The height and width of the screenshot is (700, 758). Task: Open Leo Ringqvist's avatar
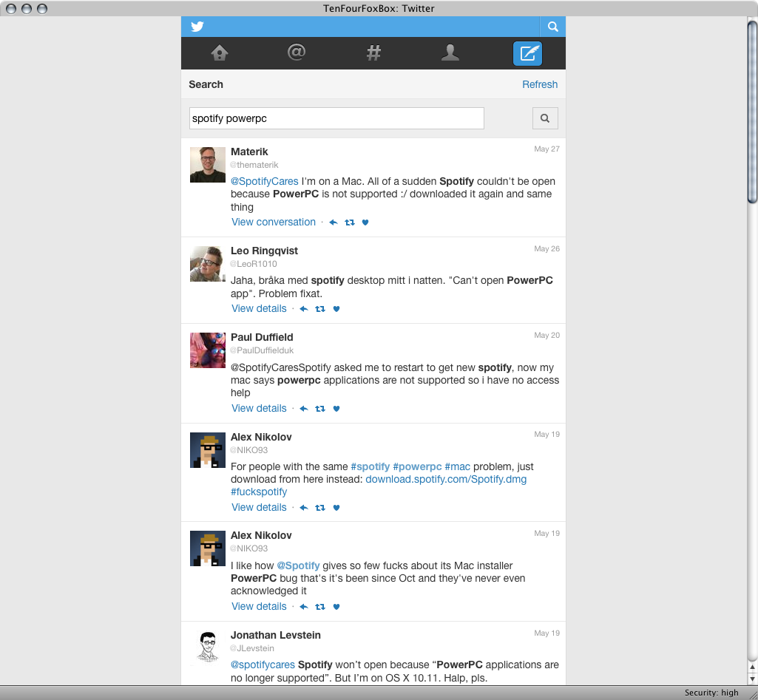click(207, 264)
